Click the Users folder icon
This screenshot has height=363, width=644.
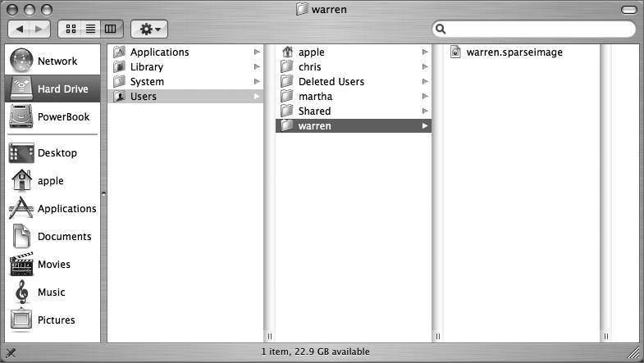[x=120, y=97]
